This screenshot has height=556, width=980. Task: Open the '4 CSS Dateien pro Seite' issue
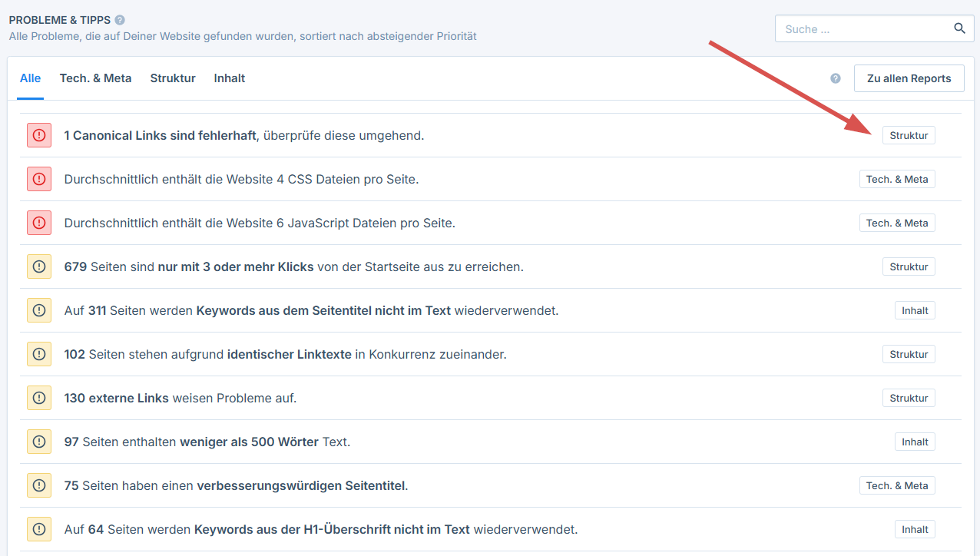(x=241, y=179)
